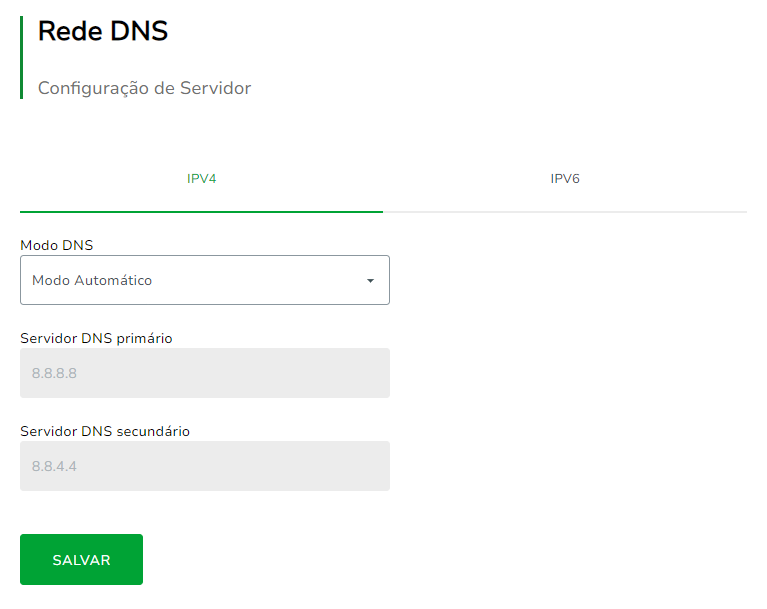Click the SALVAR label text
767x609 pixels.
point(81,560)
